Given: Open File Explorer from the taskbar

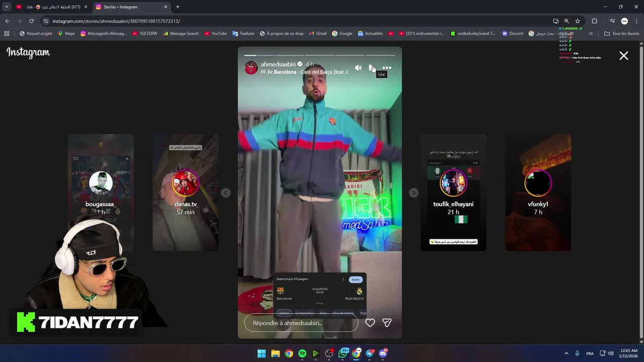Looking at the screenshot, I should click(275, 353).
